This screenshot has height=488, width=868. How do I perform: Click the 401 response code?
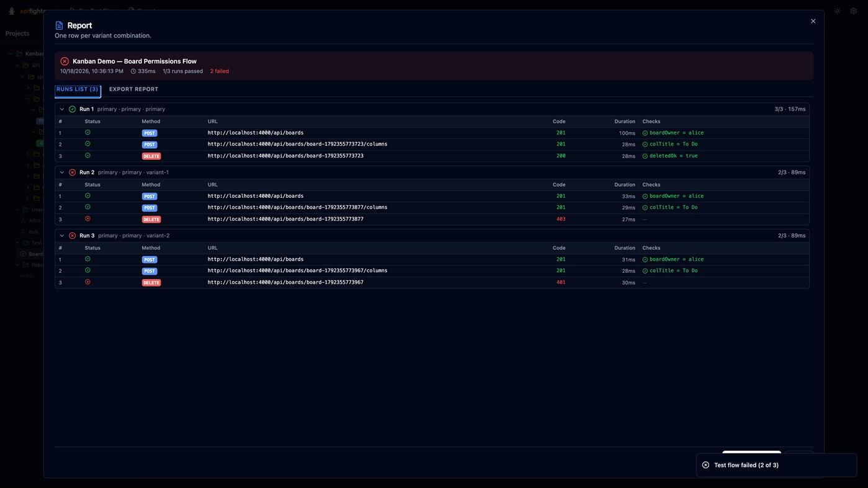[561, 282]
